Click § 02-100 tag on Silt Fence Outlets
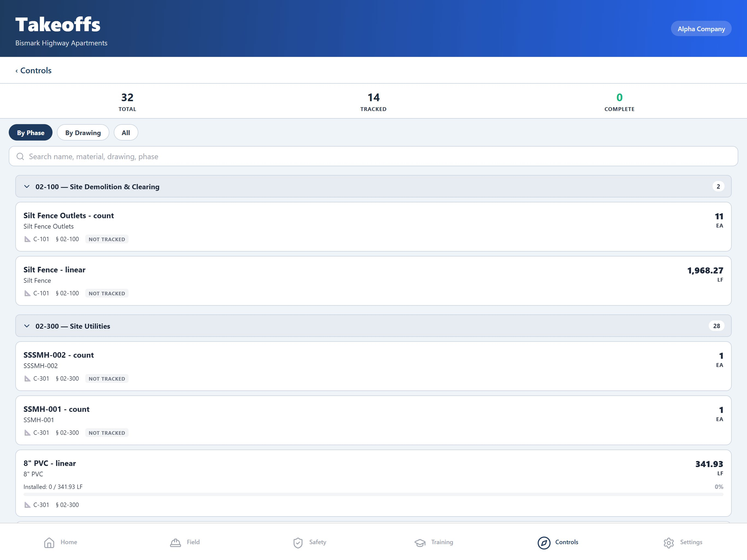This screenshot has width=747, height=560. point(67,239)
